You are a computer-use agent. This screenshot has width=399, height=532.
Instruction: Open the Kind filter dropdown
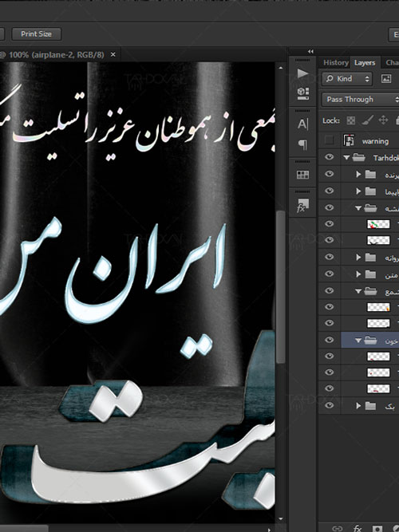(347, 79)
